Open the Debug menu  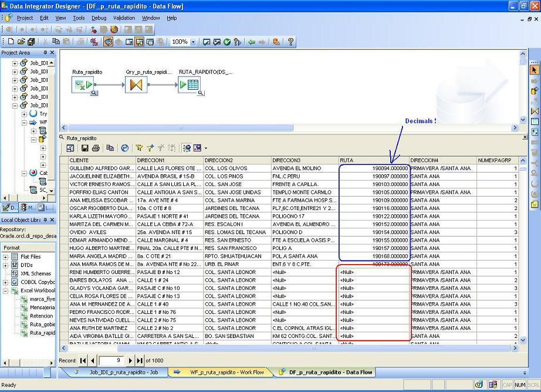(x=99, y=18)
